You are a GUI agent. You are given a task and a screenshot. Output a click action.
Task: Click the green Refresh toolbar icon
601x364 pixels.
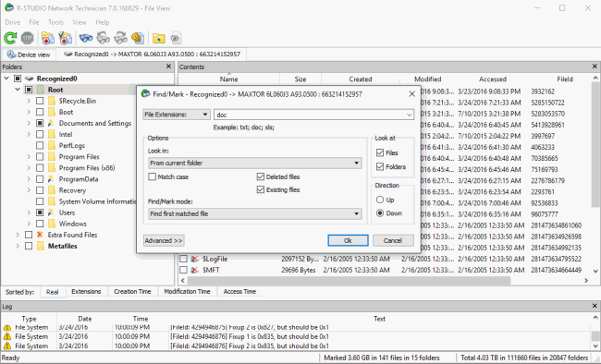pyautogui.click(x=10, y=38)
